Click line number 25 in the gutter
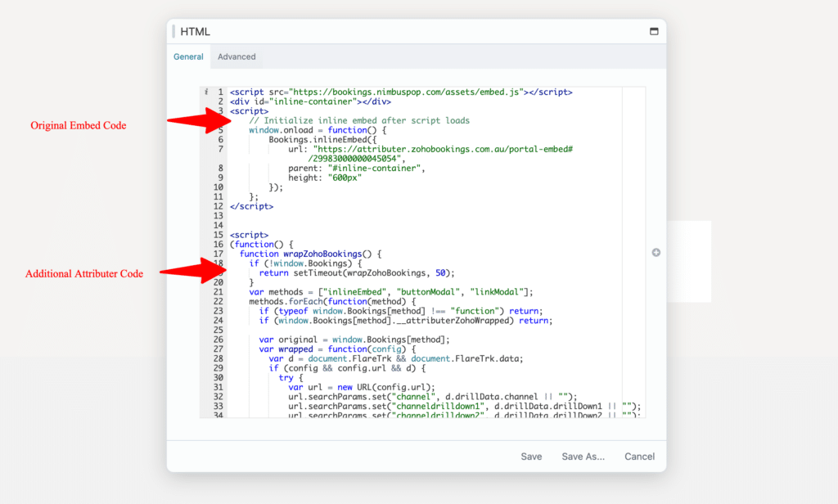This screenshot has height=504, width=838. click(x=218, y=330)
